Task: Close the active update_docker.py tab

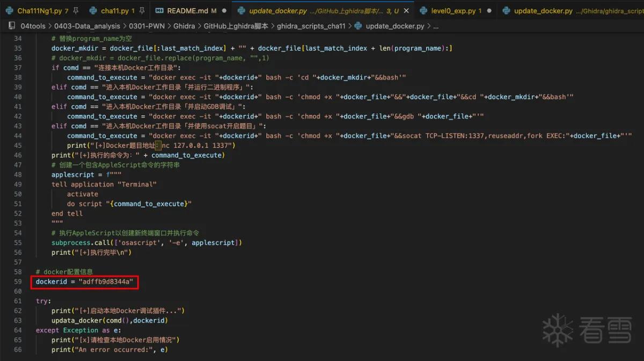Action: pyautogui.click(x=406, y=11)
